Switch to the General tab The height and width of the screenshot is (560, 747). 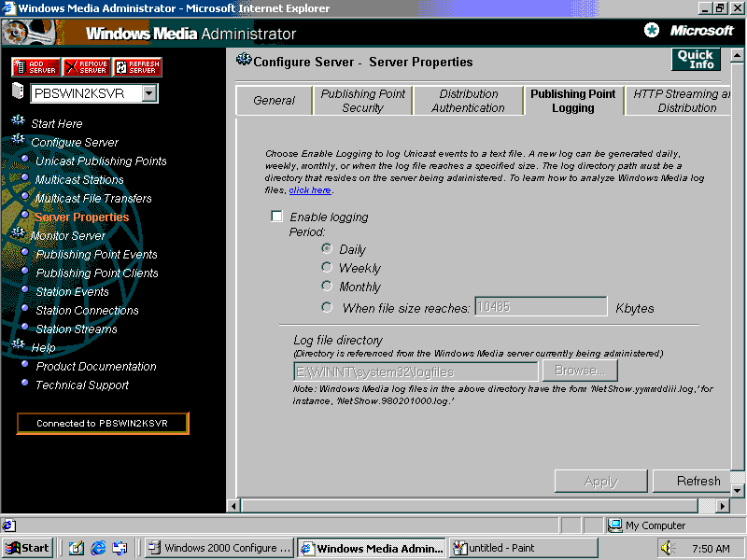click(274, 101)
